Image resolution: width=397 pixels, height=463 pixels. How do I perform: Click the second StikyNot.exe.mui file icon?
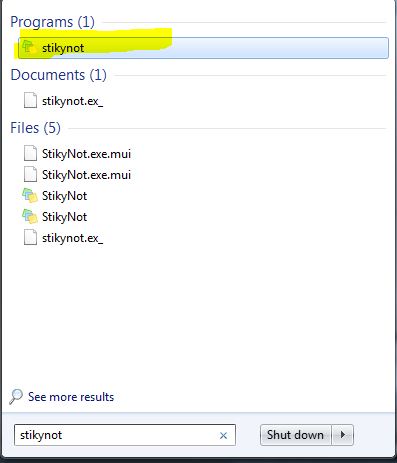[30, 174]
